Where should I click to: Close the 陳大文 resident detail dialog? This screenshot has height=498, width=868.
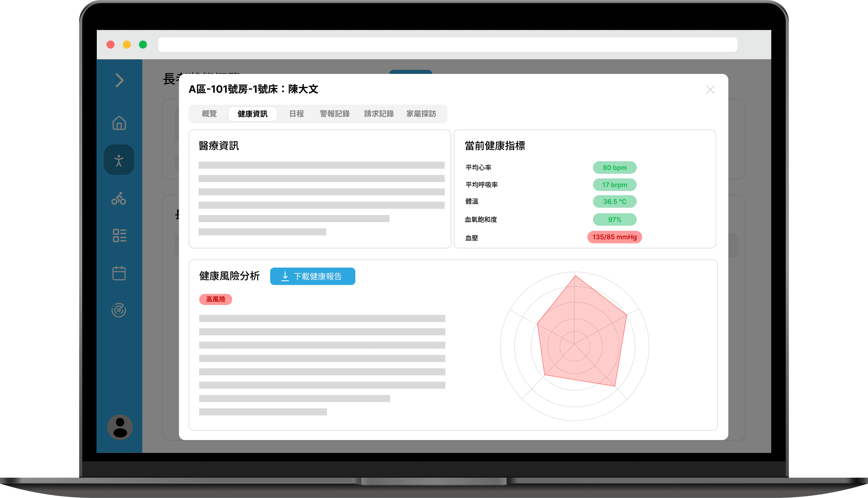711,89
